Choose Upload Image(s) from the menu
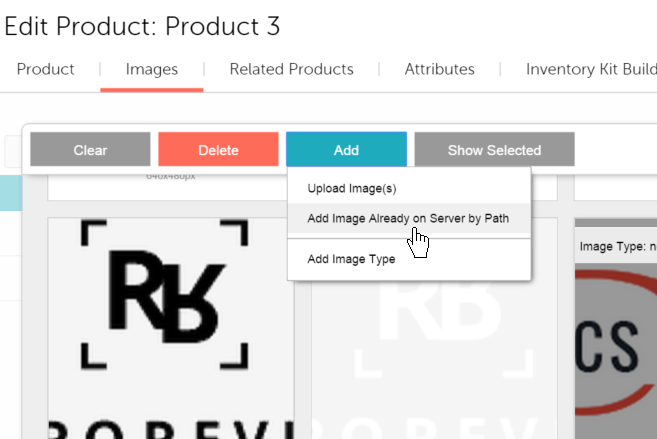Image resolution: width=657 pixels, height=439 pixels. tap(352, 188)
